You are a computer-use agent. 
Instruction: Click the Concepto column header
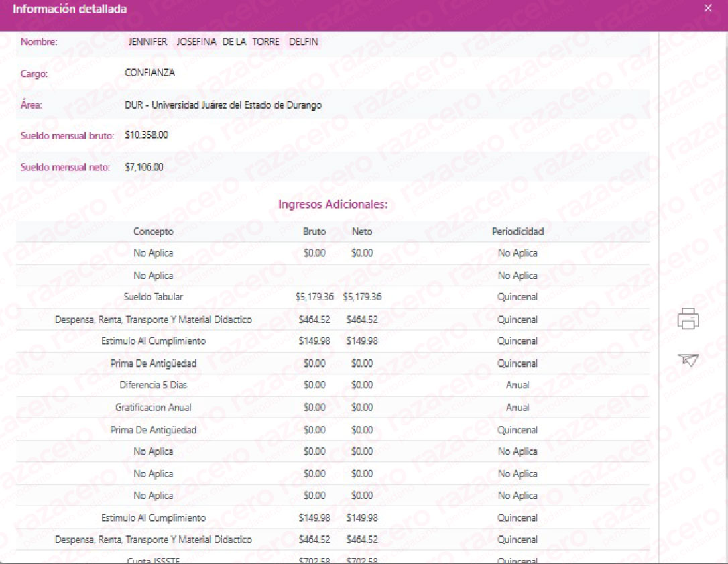tap(153, 231)
